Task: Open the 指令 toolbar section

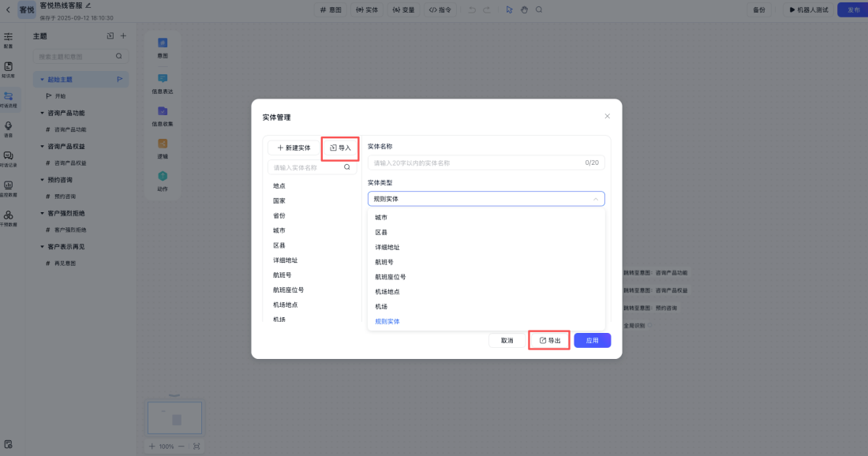Action: (x=440, y=9)
